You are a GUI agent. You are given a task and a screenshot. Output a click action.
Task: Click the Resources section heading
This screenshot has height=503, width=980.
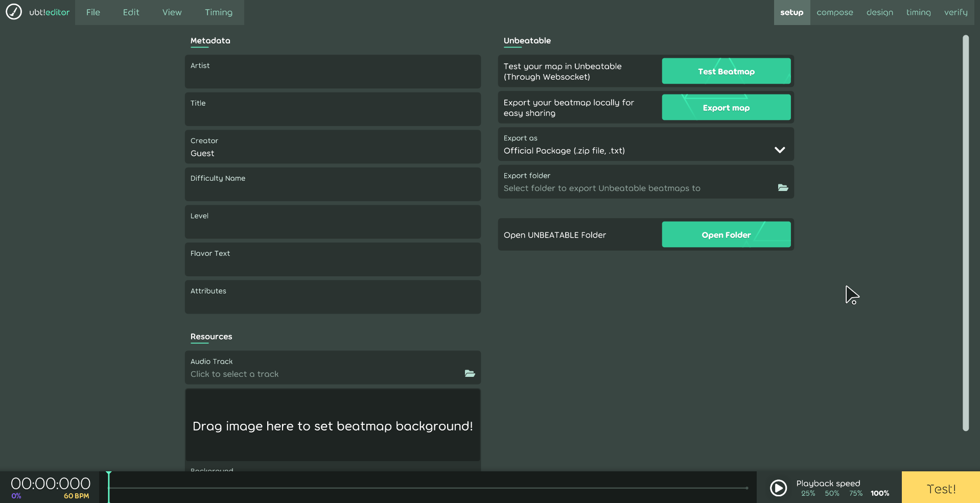tap(211, 337)
